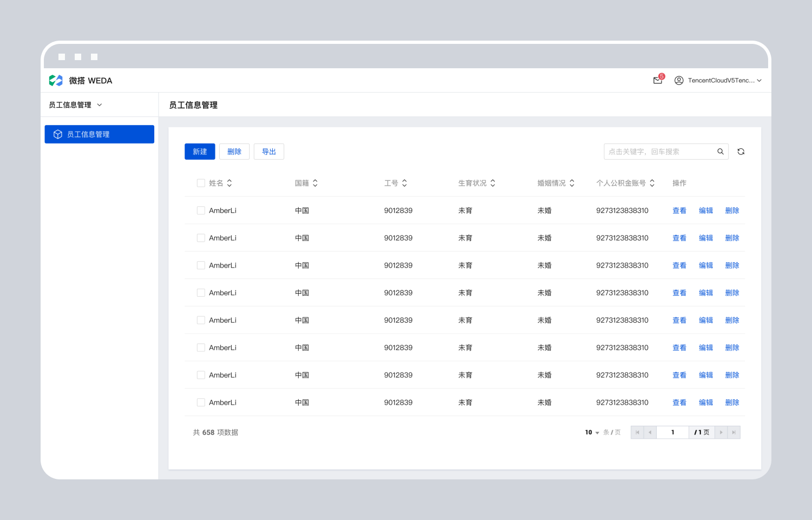Click the 员工信息管理 page title
This screenshot has height=520, width=812.
(193, 105)
